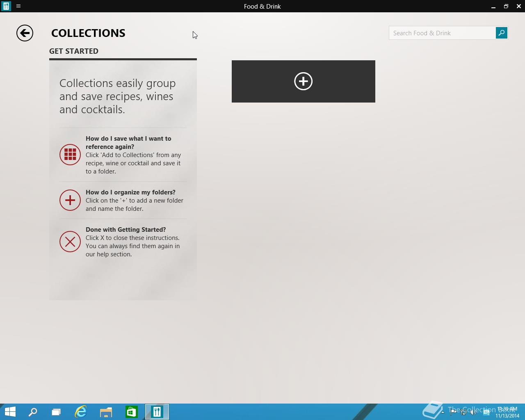Close the Food & Drink window
This screenshot has width=525, height=420.
coord(518,6)
